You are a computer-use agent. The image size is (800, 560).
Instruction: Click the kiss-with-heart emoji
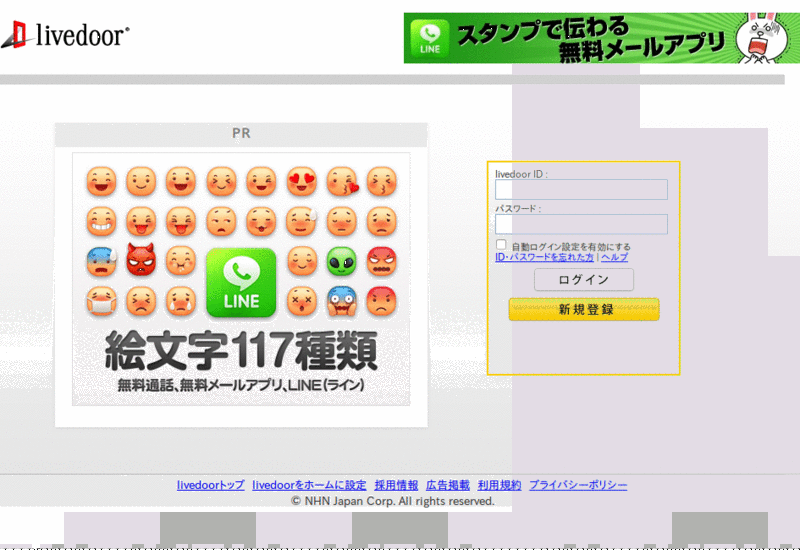342,181
